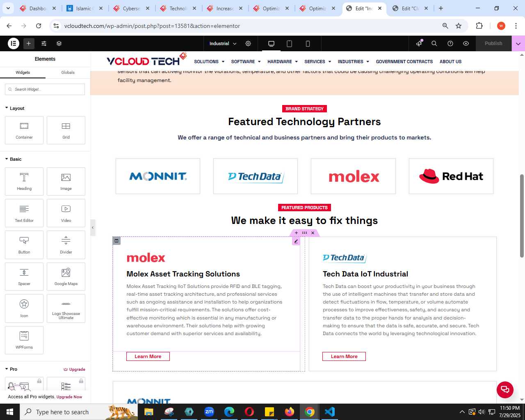Click Learn More under Molex Asset Tracking

click(148, 356)
